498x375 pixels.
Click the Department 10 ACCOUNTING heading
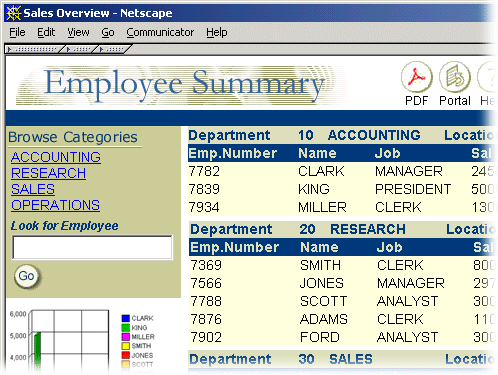pos(304,135)
